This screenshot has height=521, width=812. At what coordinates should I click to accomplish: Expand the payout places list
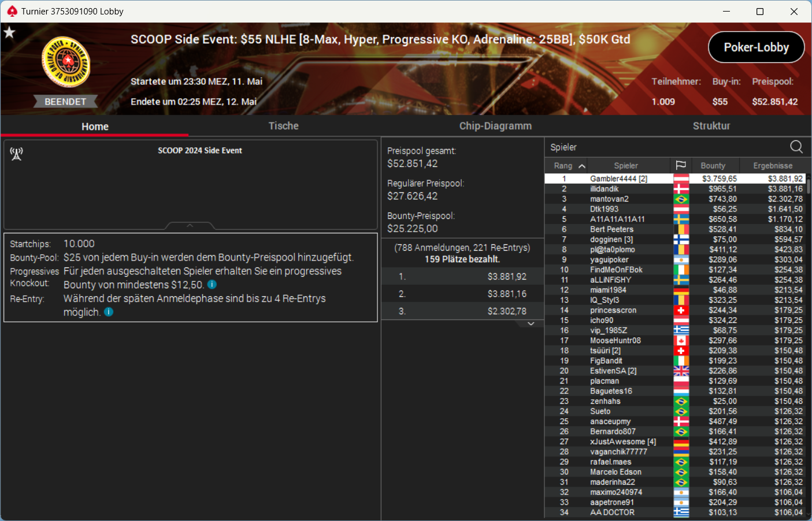[531, 324]
